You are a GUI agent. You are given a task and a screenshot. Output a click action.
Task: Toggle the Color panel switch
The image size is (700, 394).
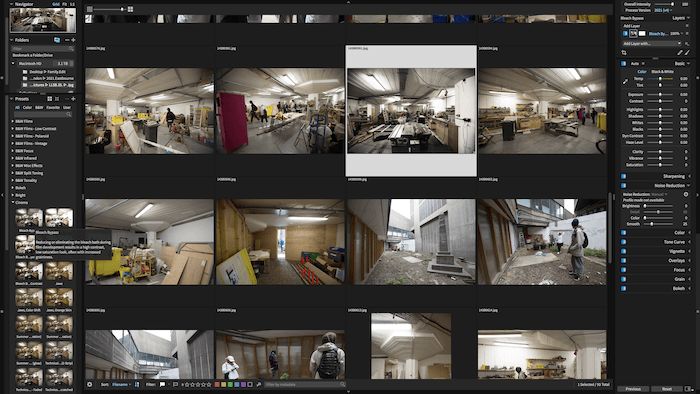pyautogui.click(x=624, y=232)
